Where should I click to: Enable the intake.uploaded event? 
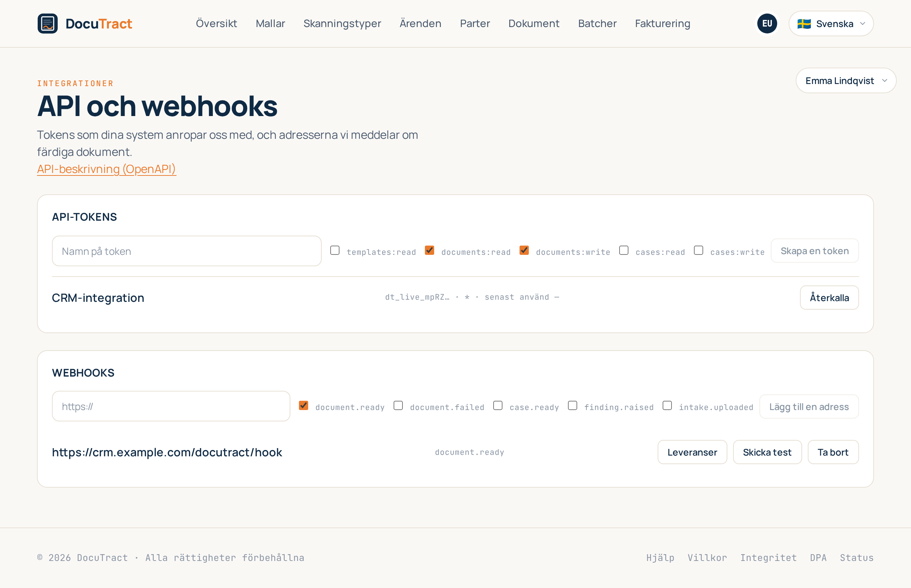[667, 405]
